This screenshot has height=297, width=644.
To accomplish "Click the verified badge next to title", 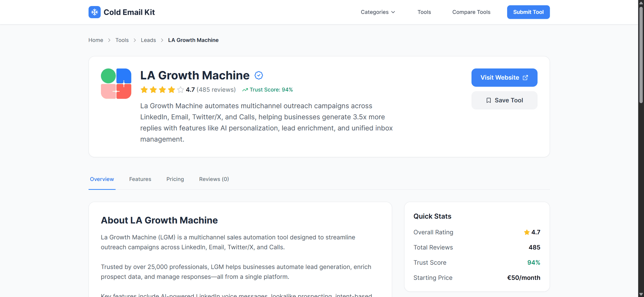I will pyautogui.click(x=259, y=75).
